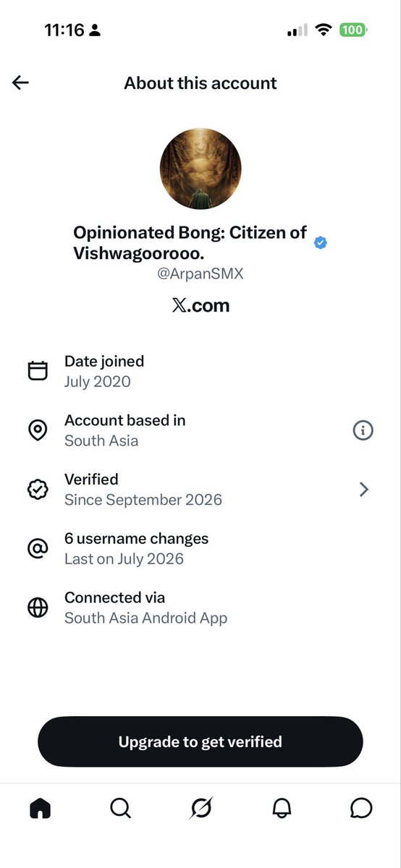Open the Home tab icon
401x868 pixels.
click(x=41, y=808)
